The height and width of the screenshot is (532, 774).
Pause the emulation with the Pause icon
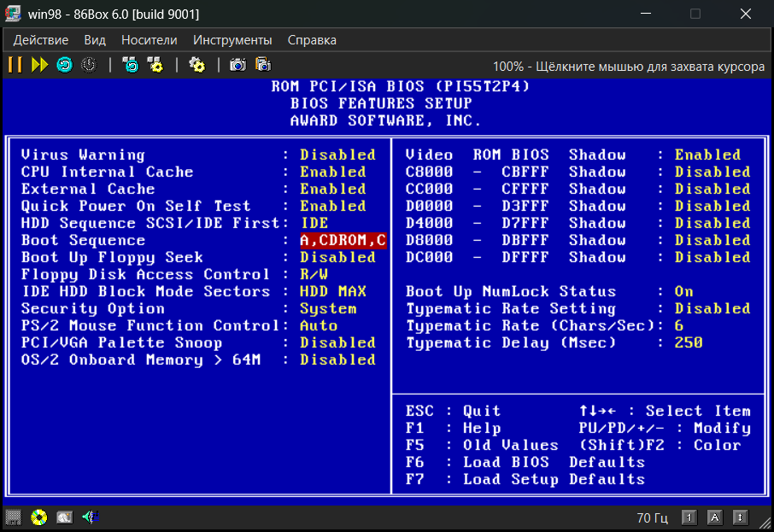15,65
